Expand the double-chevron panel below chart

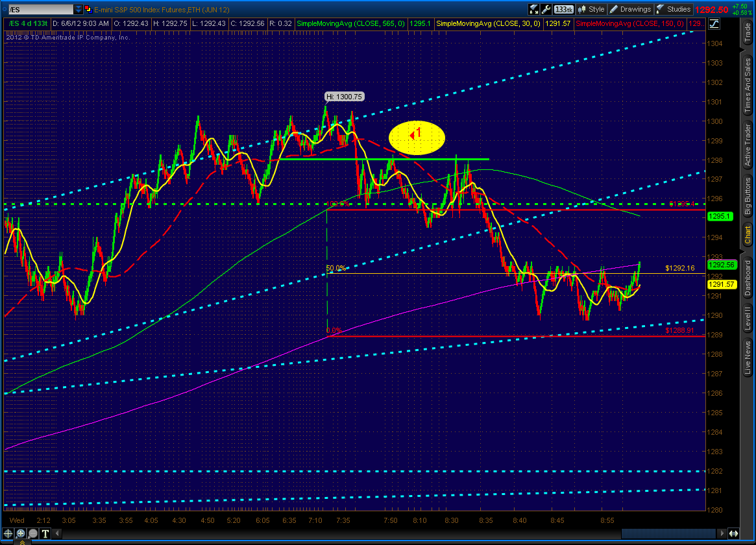(x=22, y=542)
